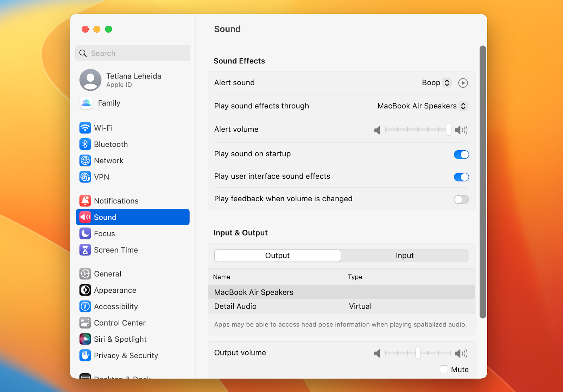Screen dimensions: 563x392
Task: Check the Mute checkbox
Action: [444, 369]
